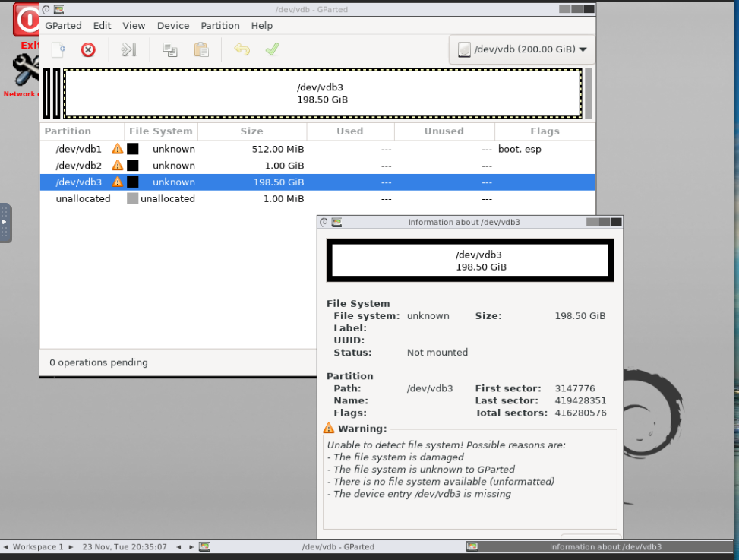Click the Size column header

[x=252, y=131]
